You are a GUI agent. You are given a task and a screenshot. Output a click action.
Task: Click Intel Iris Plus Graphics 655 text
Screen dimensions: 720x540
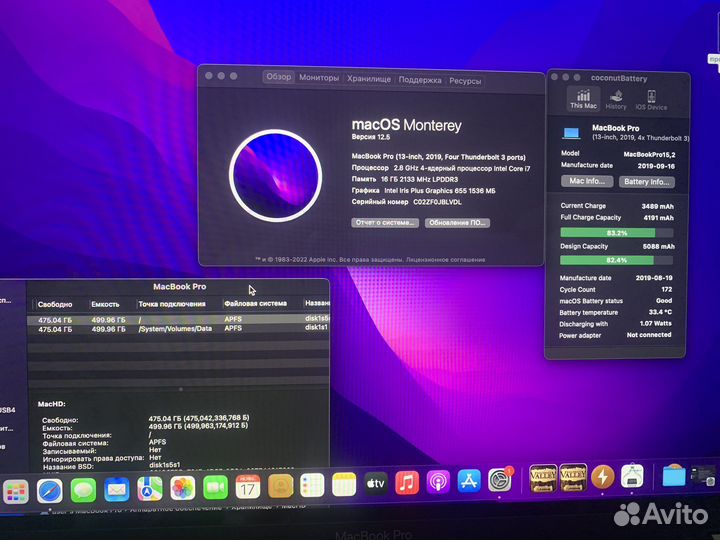pyautogui.click(x=440, y=191)
